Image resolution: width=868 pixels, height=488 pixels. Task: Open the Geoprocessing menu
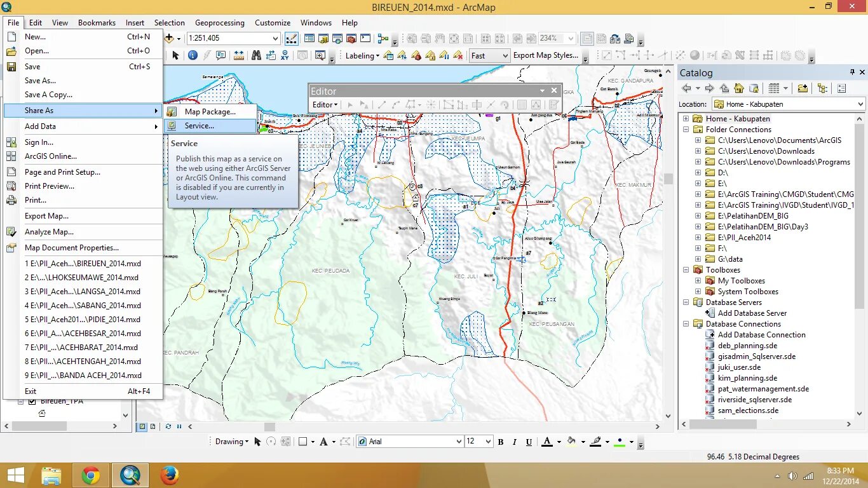219,22
